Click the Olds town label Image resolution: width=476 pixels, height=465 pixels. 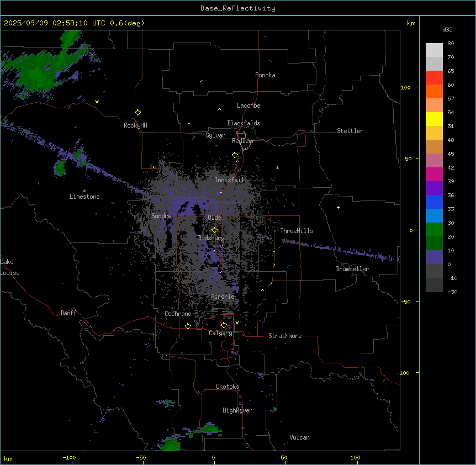point(214,218)
